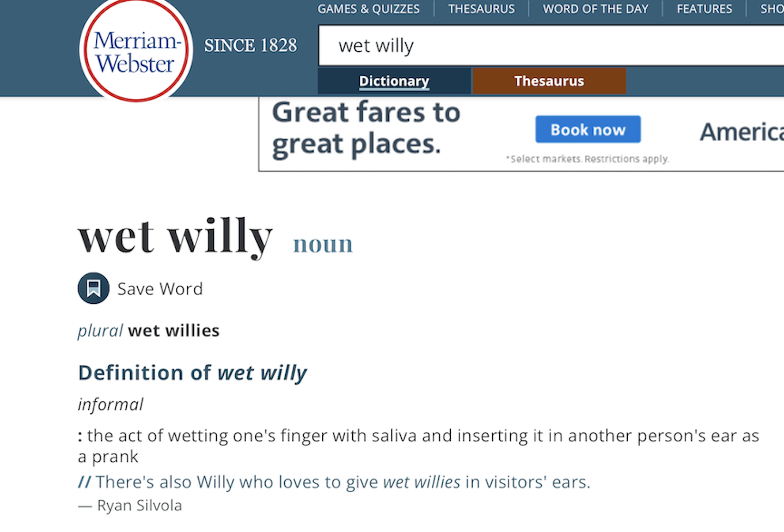Open Thesaurus in the top navigation
This screenshot has width=784, height=532.
click(x=481, y=9)
